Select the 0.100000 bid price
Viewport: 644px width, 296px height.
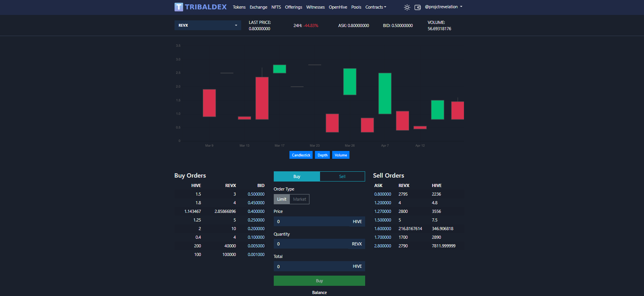coord(256,237)
